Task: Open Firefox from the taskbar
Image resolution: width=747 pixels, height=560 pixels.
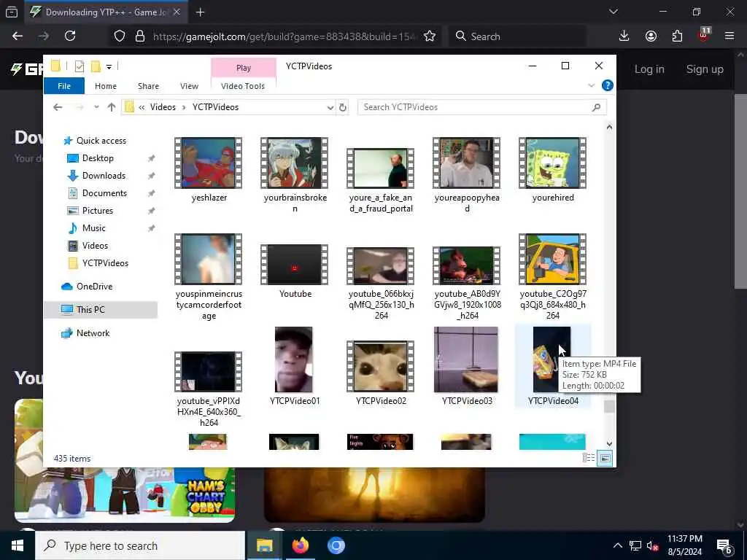Action: tap(300, 545)
